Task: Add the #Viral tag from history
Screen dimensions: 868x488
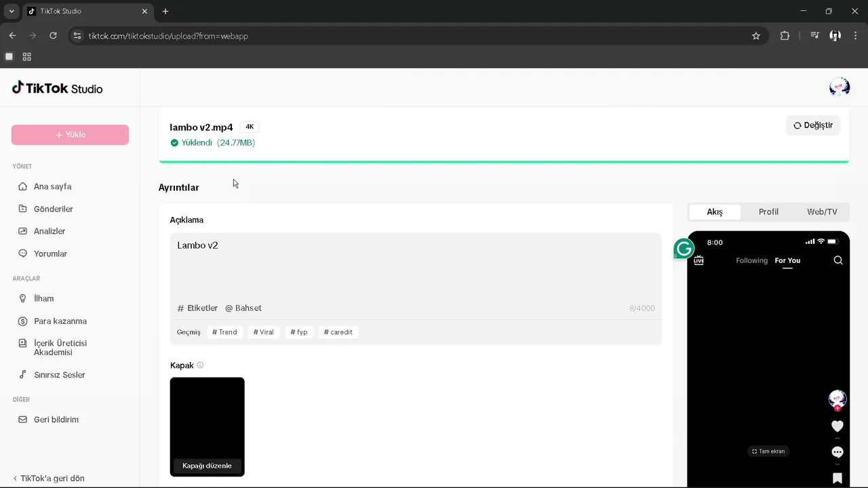Action: tap(264, 332)
